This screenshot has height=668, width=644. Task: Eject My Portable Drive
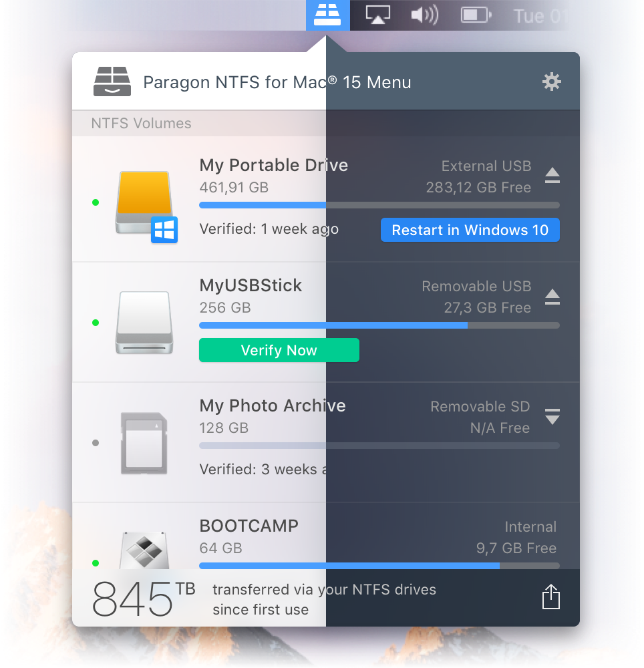pos(552,176)
